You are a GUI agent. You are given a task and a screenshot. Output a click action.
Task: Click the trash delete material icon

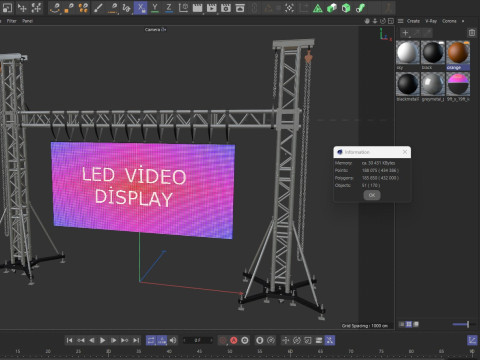[x=472, y=33]
